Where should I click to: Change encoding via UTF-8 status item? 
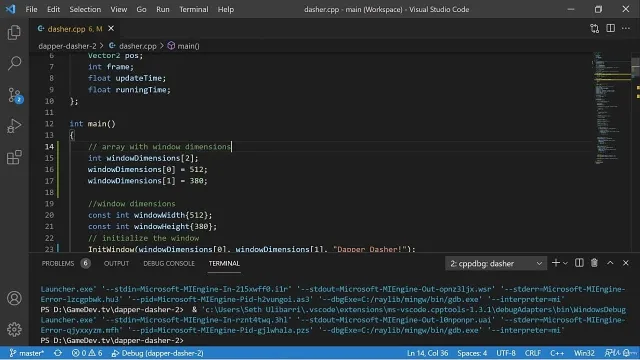click(x=506, y=353)
